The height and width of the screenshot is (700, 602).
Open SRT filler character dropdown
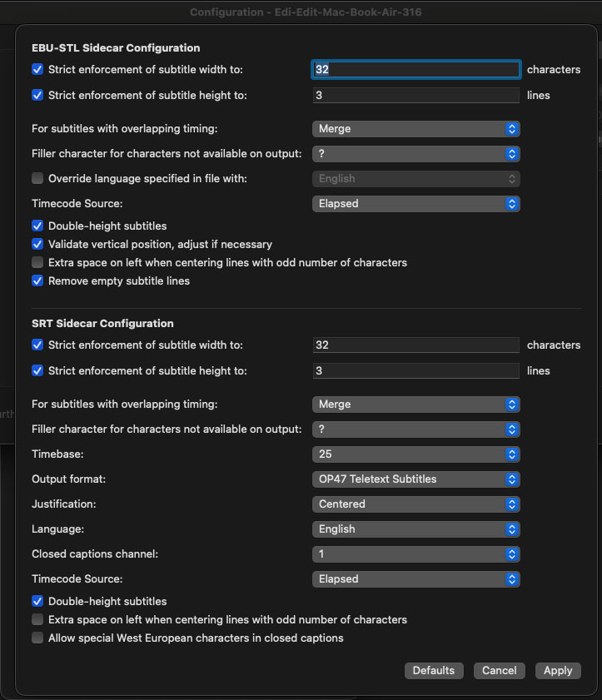pos(416,429)
